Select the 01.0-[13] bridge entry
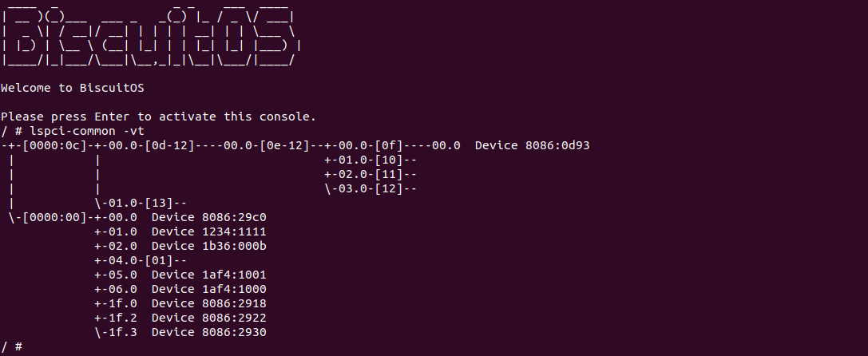Image resolution: width=868 pixels, height=356 pixels. [144, 202]
